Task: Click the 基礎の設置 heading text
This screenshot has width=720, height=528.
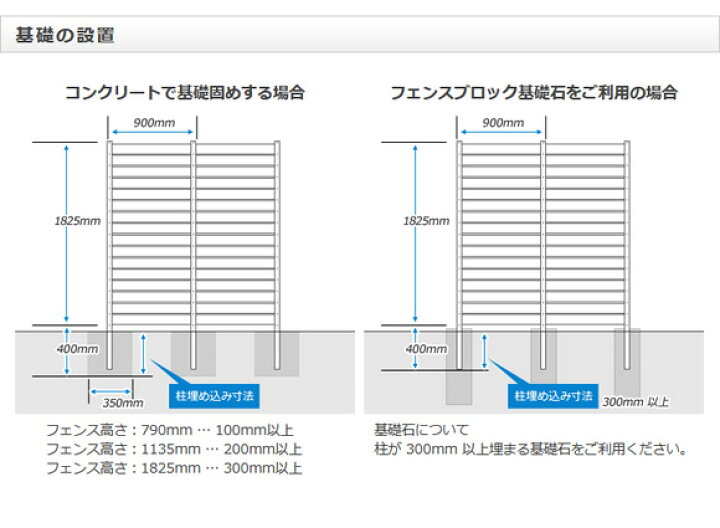Action: point(65,35)
